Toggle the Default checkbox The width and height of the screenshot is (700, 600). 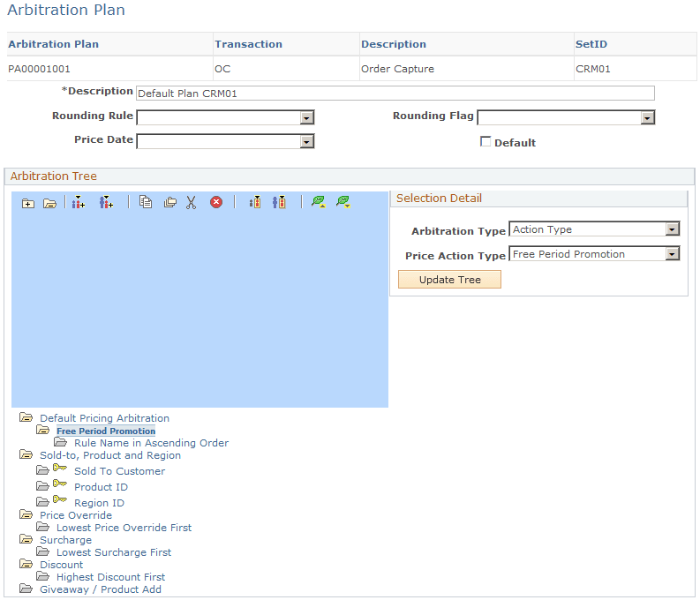point(485,141)
